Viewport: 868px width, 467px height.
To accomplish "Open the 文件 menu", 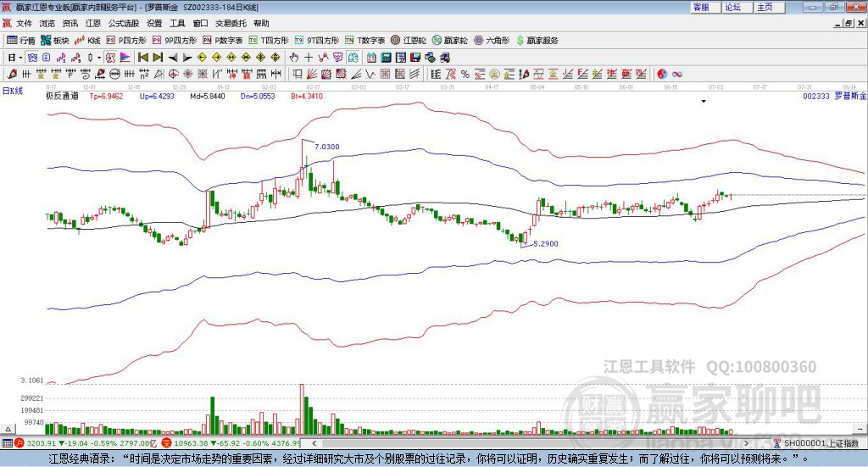I will 24,23.
